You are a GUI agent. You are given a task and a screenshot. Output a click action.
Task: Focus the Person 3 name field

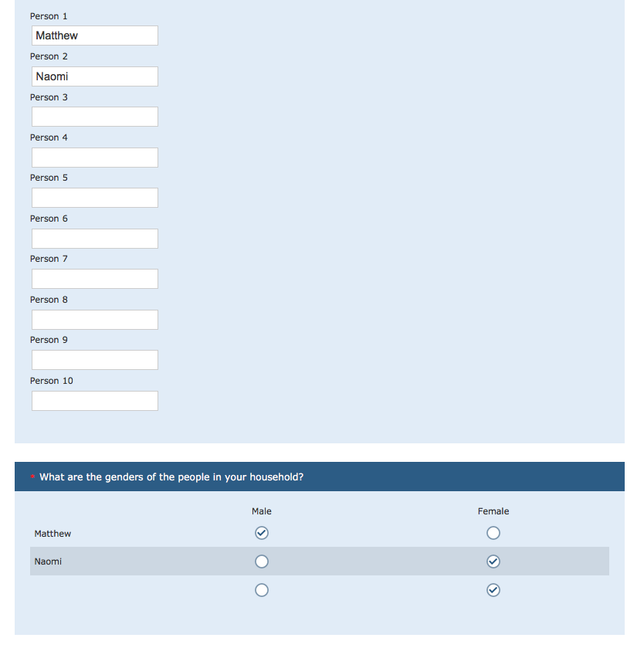pos(95,117)
